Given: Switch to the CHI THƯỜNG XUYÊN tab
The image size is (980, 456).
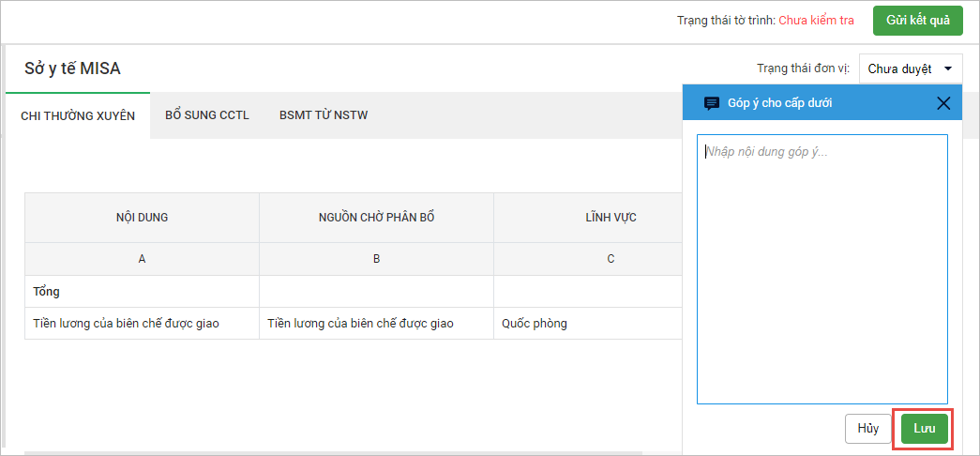Looking at the screenshot, I should click(78, 116).
